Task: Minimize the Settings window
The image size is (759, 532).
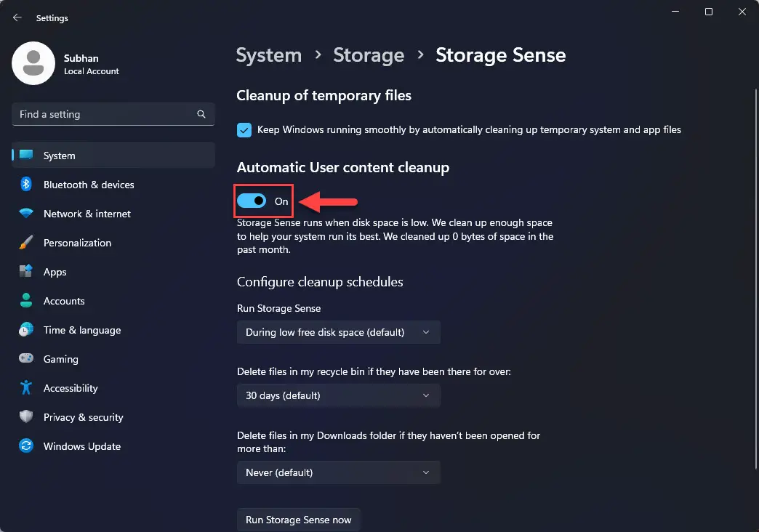Action: tap(675, 11)
